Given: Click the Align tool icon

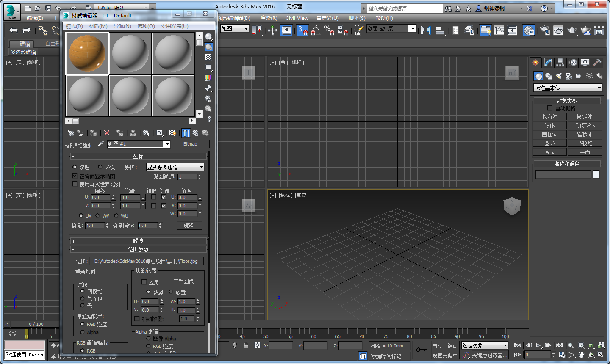Looking at the screenshot, I should tap(440, 30).
